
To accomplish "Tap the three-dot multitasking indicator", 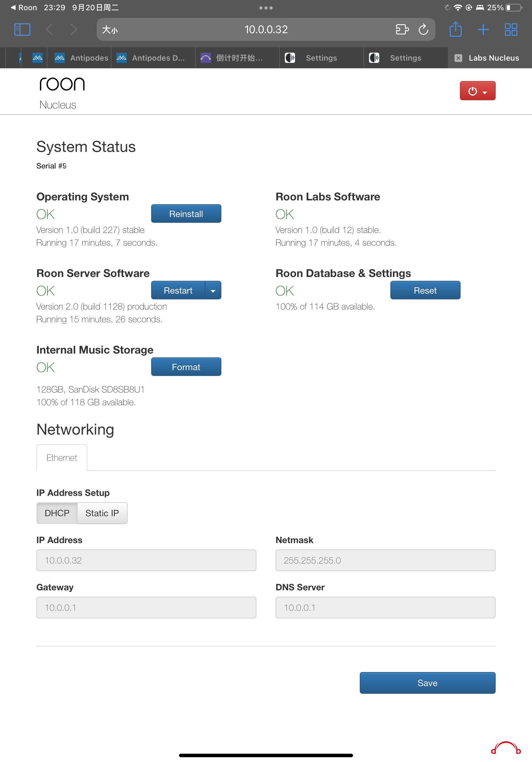I will coord(266,8).
